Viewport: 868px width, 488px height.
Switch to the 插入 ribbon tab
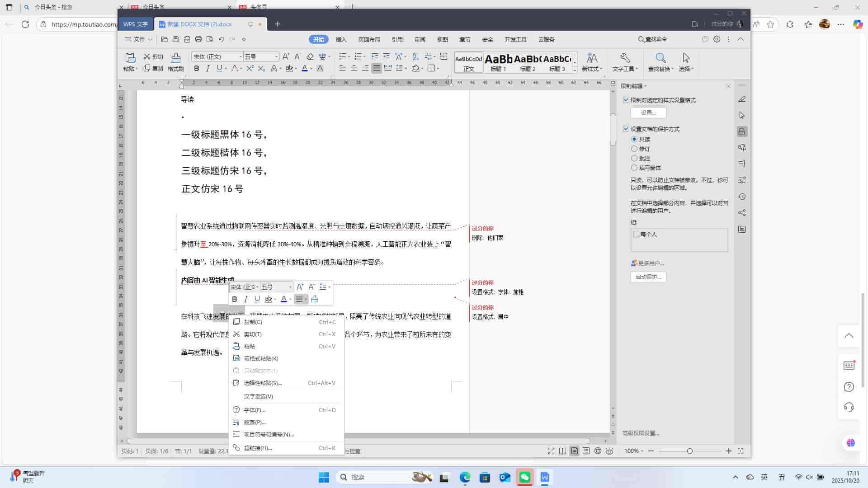[x=341, y=39]
